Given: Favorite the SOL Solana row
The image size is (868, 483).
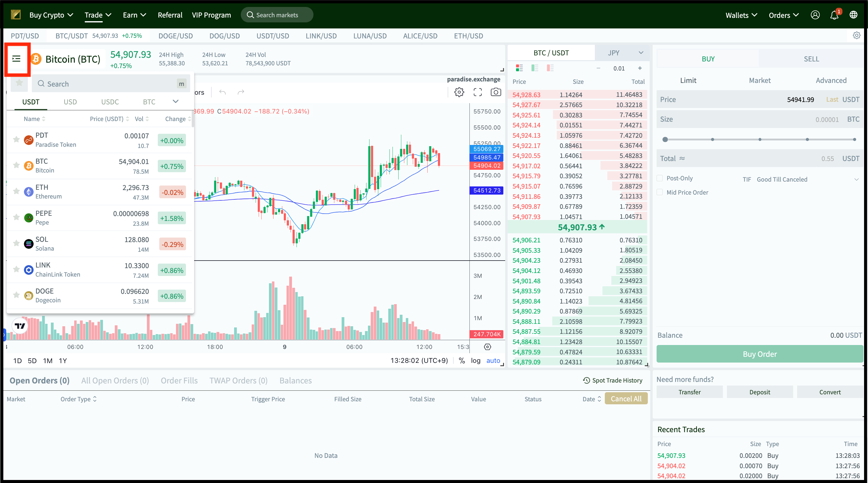Looking at the screenshot, I should 16,243.
